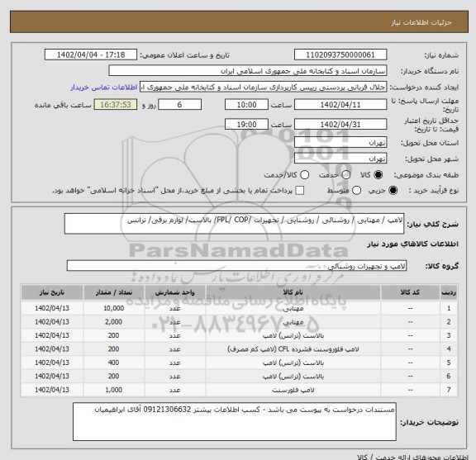Click the تعداد / مقدار column header
The image size is (476, 460).
click(x=114, y=292)
